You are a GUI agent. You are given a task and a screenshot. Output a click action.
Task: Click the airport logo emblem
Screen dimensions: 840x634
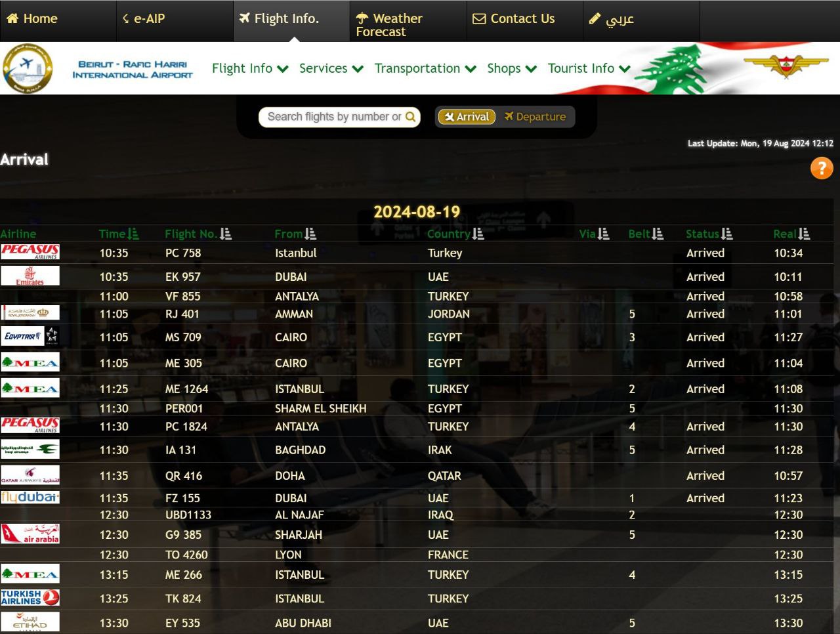pos(28,68)
